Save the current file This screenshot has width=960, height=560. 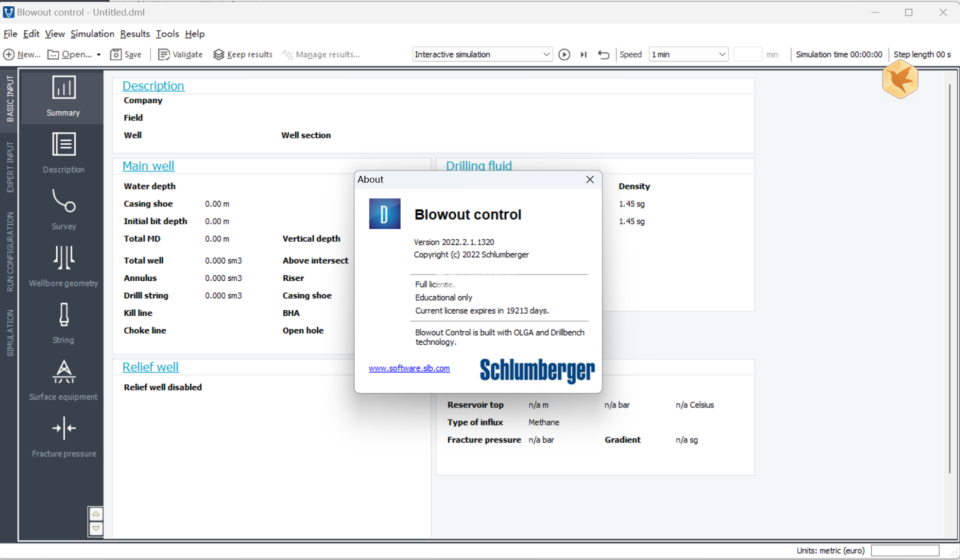126,54
